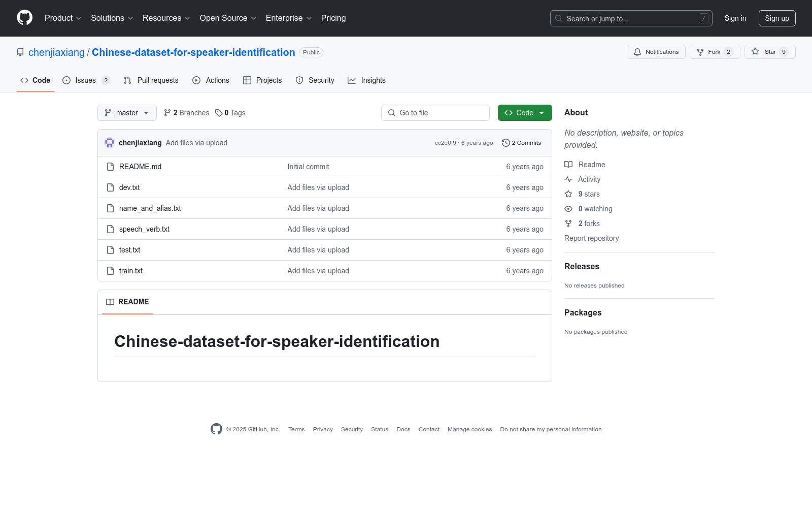Click the chenjiaxiang avatar in commit row
The height and width of the screenshot is (508, 812).
pos(110,143)
